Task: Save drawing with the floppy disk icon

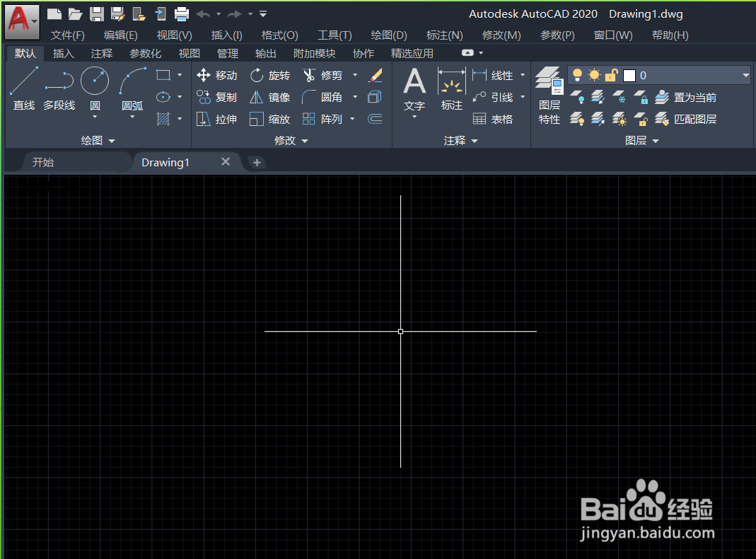Action: tap(96, 14)
